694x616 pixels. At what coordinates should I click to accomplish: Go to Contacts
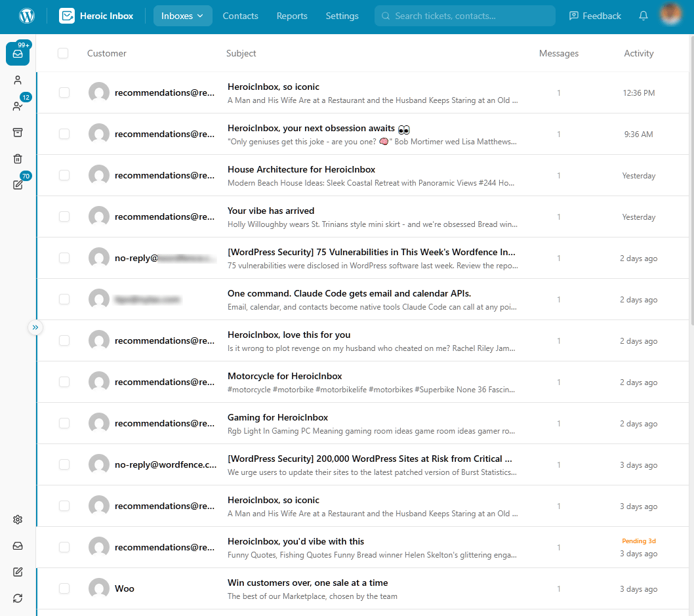(x=240, y=16)
